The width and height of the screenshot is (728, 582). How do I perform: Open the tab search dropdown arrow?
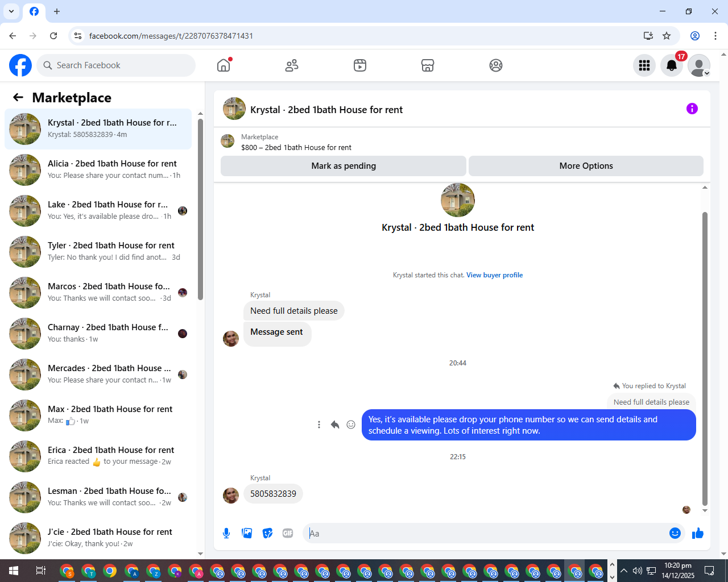point(11,11)
